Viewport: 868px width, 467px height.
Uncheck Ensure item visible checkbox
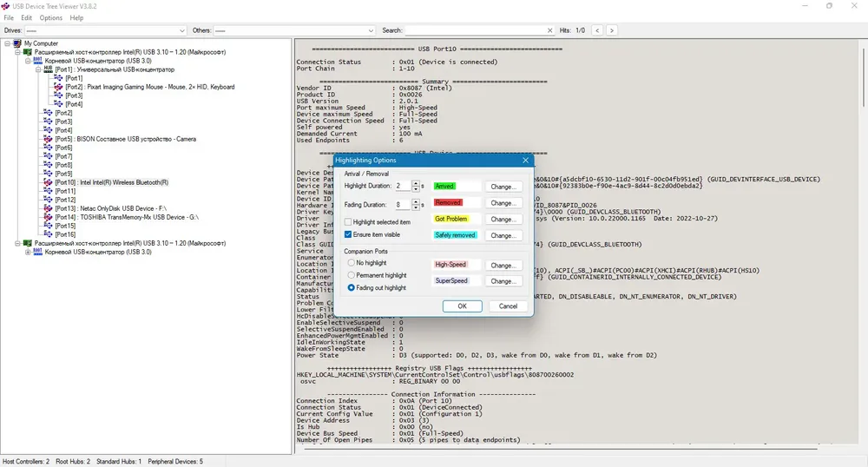(x=348, y=234)
